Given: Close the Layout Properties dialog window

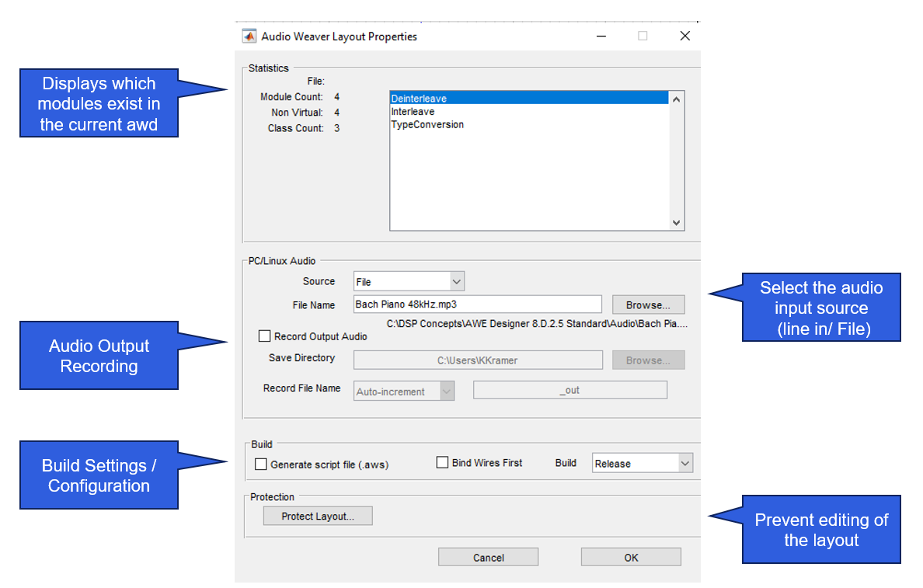Looking at the screenshot, I should click(x=684, y=37).
